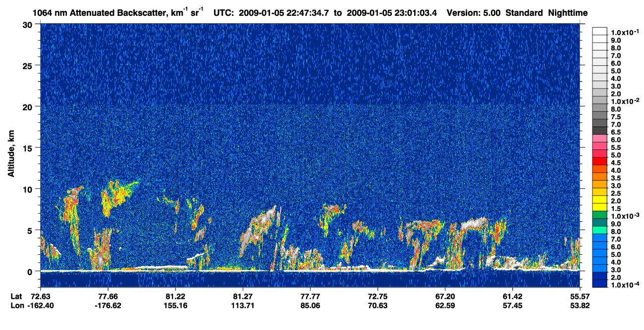644x330 pixels.
Task: Click the '5.5' color scale label
Action: click(x=616, y=147)
